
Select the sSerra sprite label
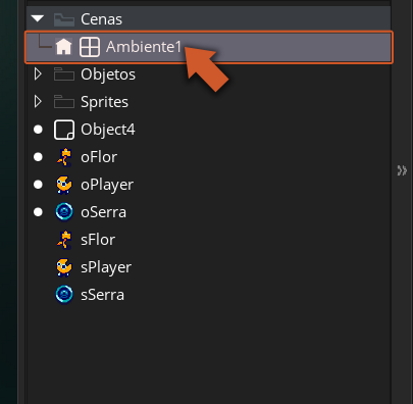(102, 295)
